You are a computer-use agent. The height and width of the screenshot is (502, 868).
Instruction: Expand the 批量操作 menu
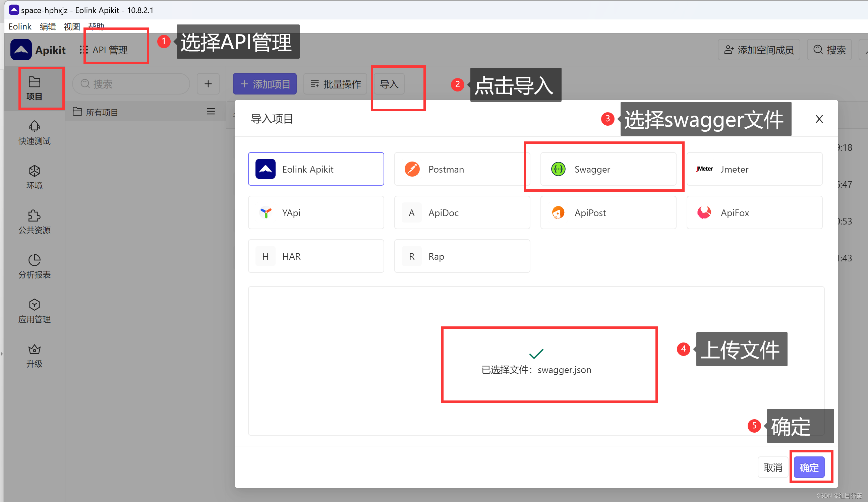click(335, 84)
